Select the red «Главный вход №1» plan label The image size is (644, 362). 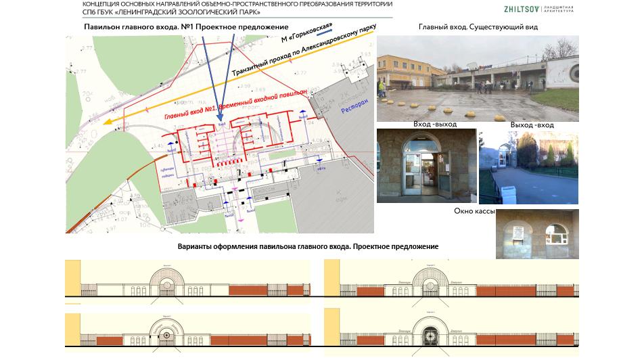tap(235, 105)
